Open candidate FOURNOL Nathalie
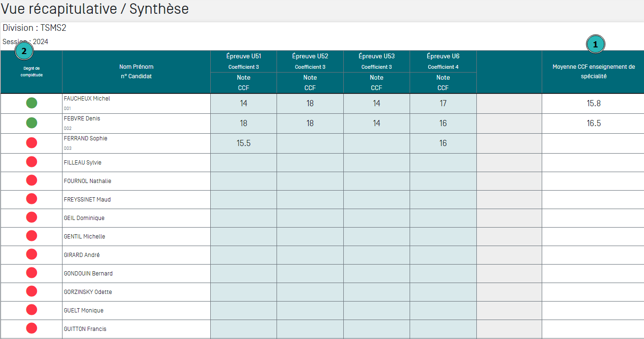Viewport: 644px width, 339px height. point(88,181)
